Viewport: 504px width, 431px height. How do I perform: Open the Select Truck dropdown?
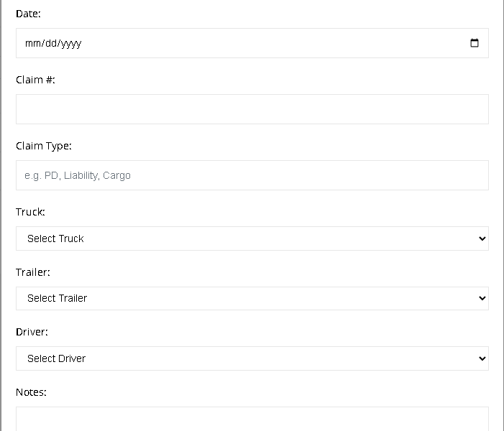coord(252,238)
